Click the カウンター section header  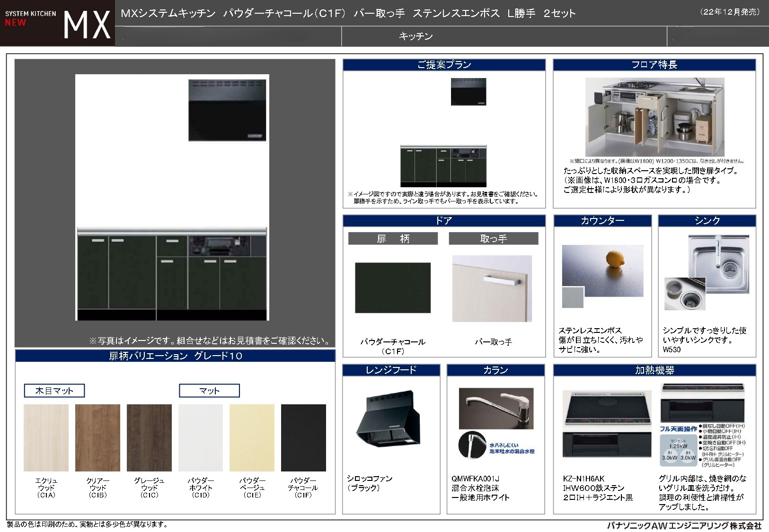coord(602,220)
